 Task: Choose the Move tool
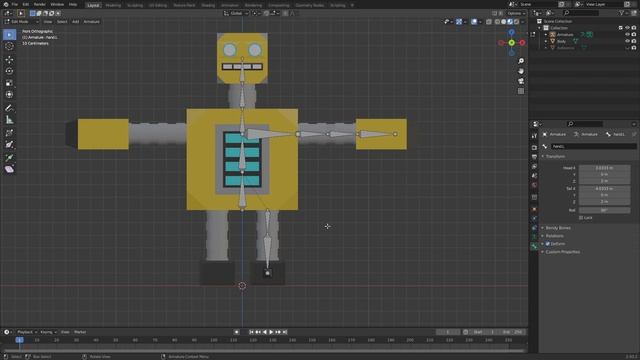coord(9,60)
